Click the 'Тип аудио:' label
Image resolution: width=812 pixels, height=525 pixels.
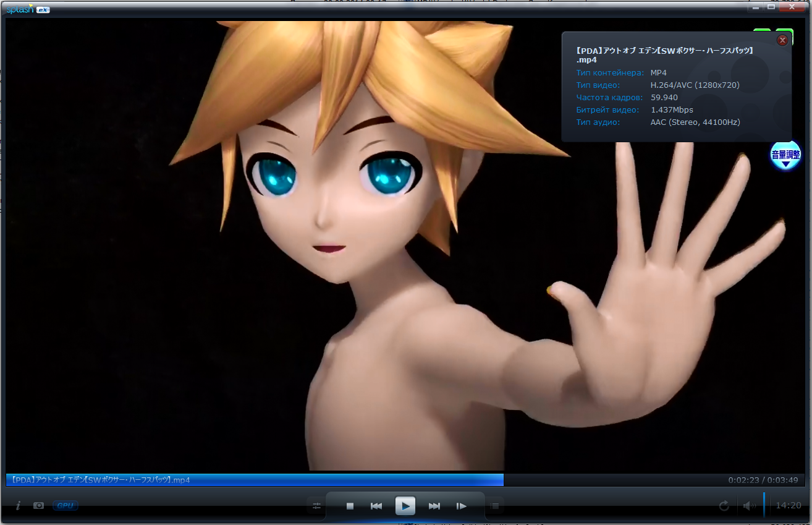click(x=598, y=122)
